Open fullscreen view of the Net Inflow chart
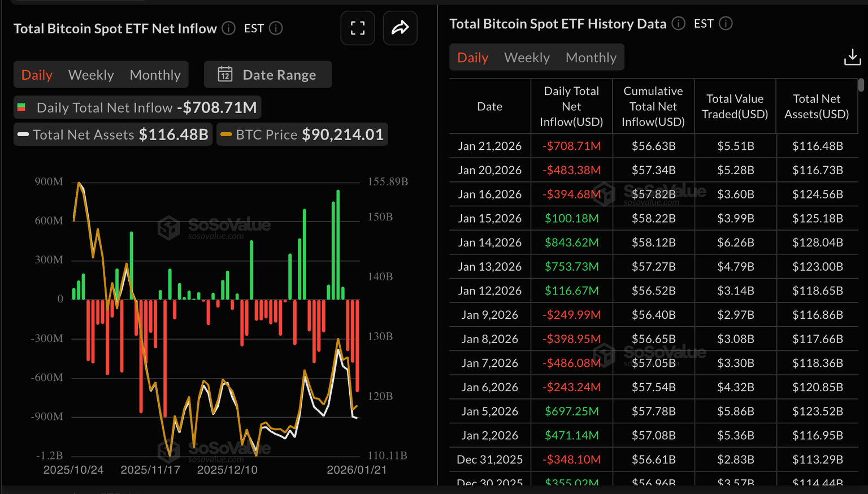 click(358, 28)
